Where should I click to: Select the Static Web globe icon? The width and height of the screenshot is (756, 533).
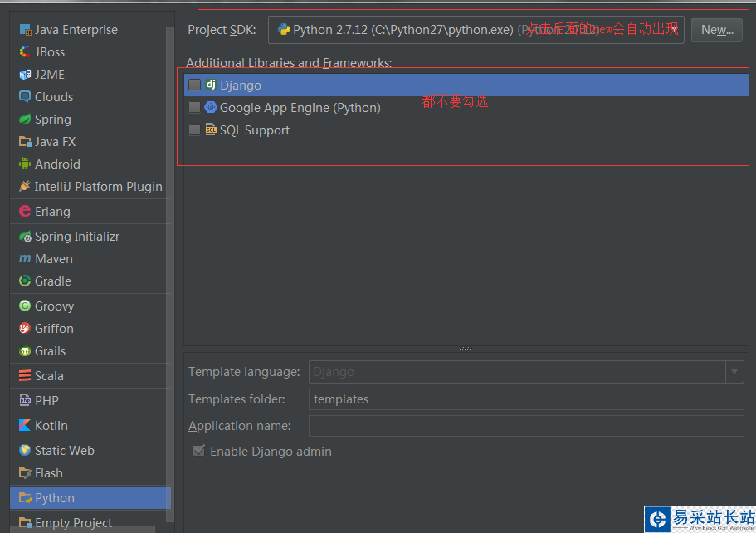tap(25, 451)
